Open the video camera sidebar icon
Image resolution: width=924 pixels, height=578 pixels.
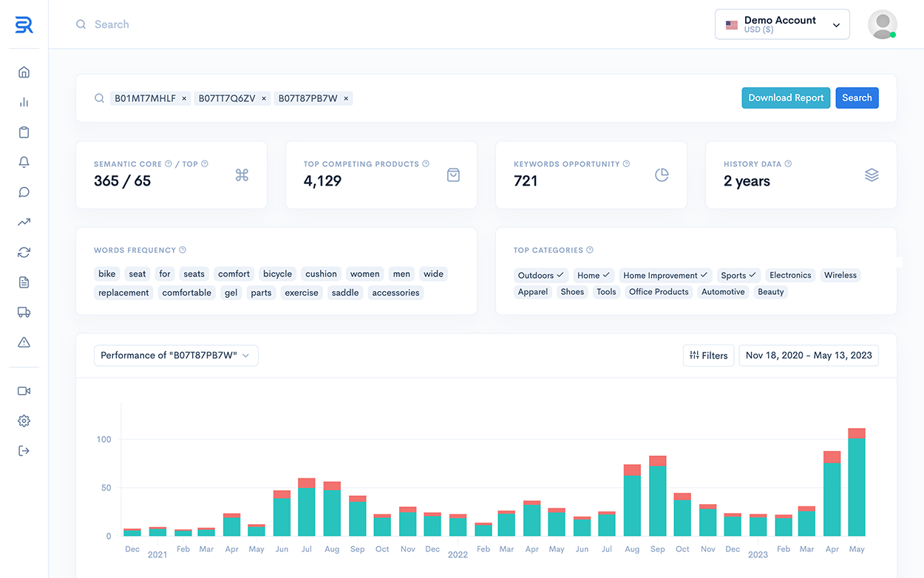coord(24,391)
